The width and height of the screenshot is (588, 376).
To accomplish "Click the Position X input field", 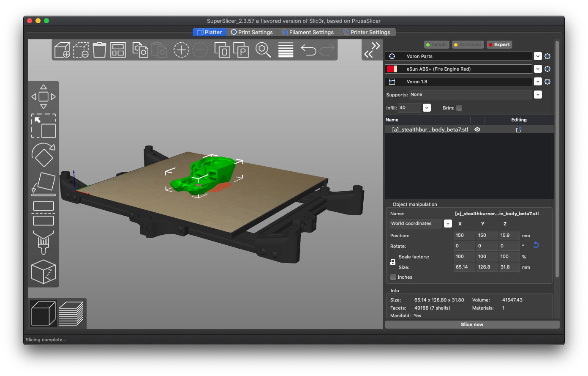I will click(464, 235).
